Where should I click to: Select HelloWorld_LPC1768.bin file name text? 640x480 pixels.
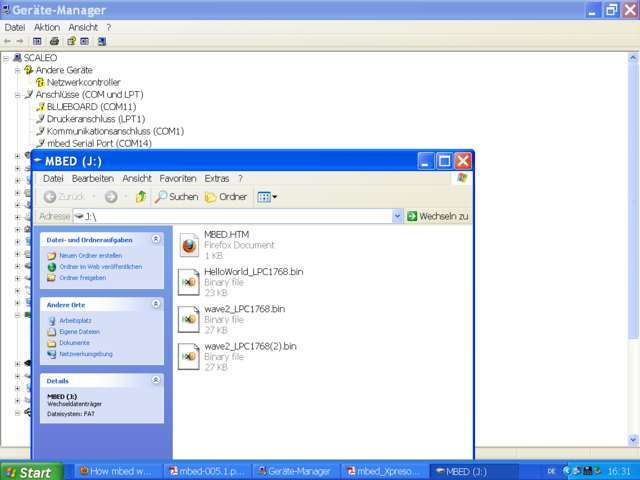tap(253, 272)
